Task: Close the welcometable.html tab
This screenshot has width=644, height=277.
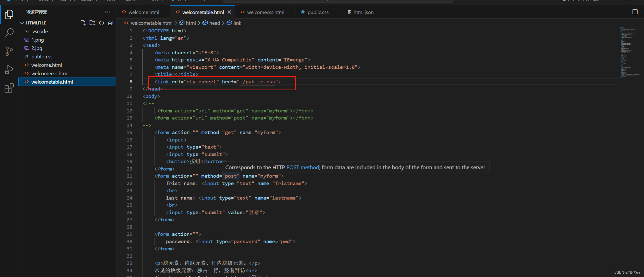Action: (229, 12)
